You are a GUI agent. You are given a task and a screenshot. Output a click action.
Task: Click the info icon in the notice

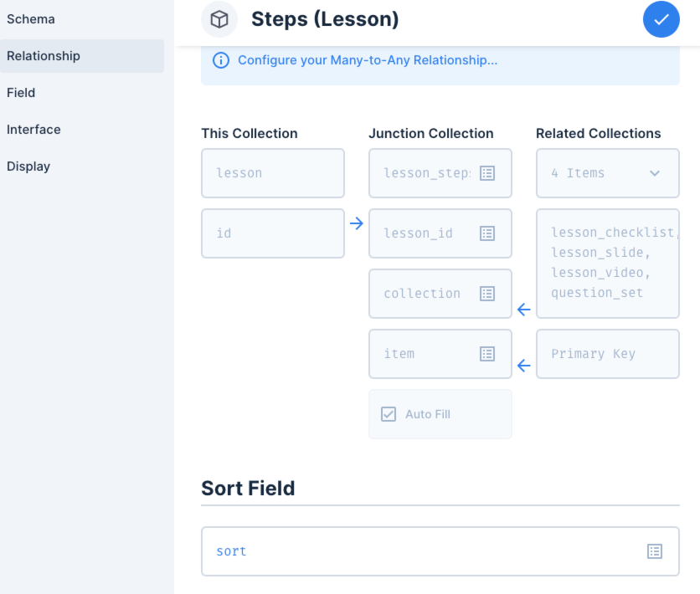point(221,60)
